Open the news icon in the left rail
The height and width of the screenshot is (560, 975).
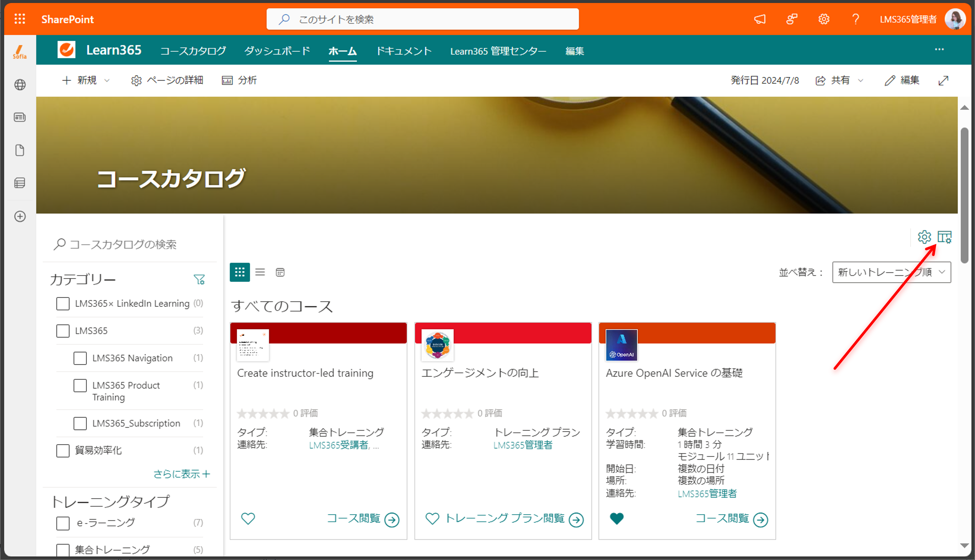20,117
